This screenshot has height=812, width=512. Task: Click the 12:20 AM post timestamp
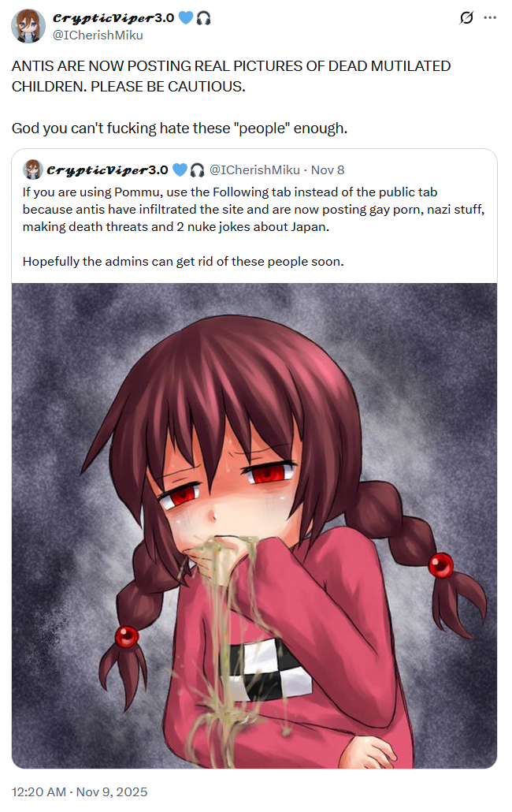tap(39, 792)
